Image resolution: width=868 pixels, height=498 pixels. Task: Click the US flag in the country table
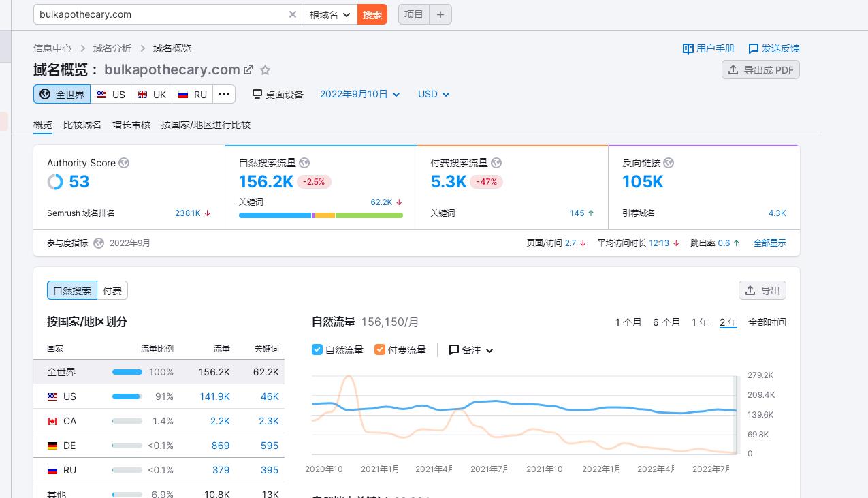(x=52, y=396)
